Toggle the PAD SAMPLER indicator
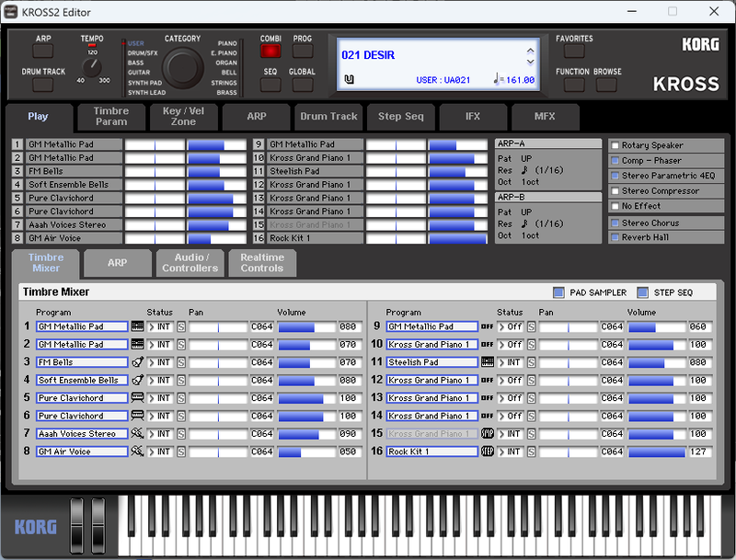Screen dimensions: 736x560 click(x=558, y=292)
